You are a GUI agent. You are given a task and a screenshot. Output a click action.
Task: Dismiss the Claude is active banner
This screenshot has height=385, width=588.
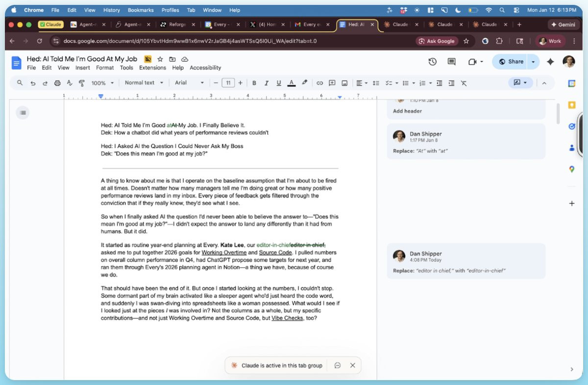coord(352,365)
